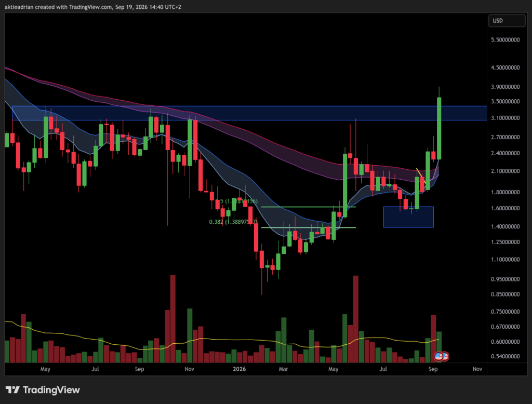Click the 2026 year label on time axis
This screenshot has height=404, width=532.
click(239, 369)
